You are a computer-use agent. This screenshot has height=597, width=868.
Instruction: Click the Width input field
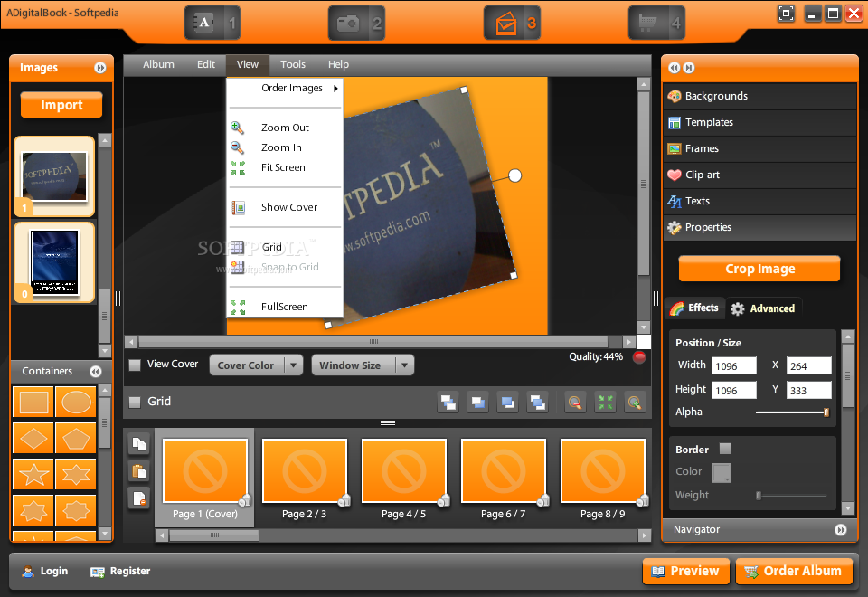(x=734, y=366)
